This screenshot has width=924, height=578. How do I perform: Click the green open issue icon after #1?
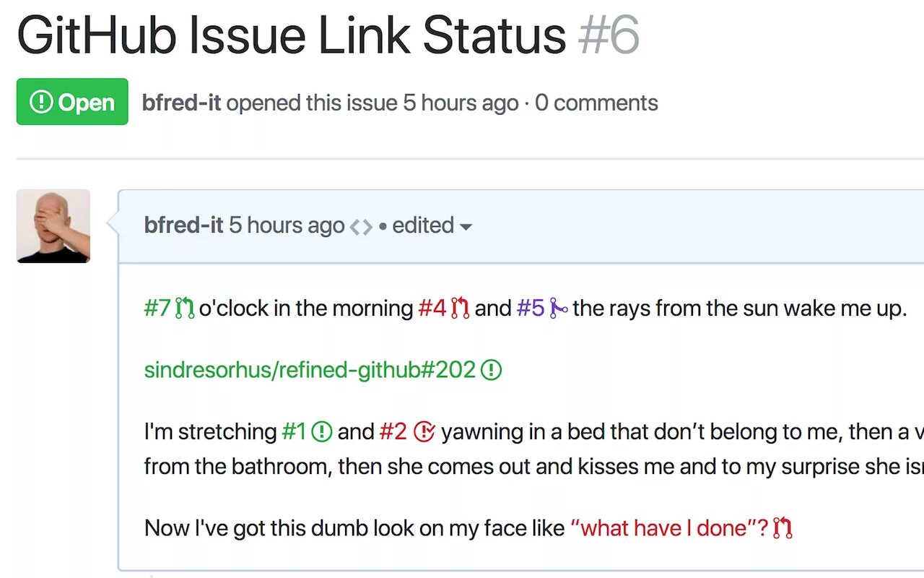click(x=321, y=432)
